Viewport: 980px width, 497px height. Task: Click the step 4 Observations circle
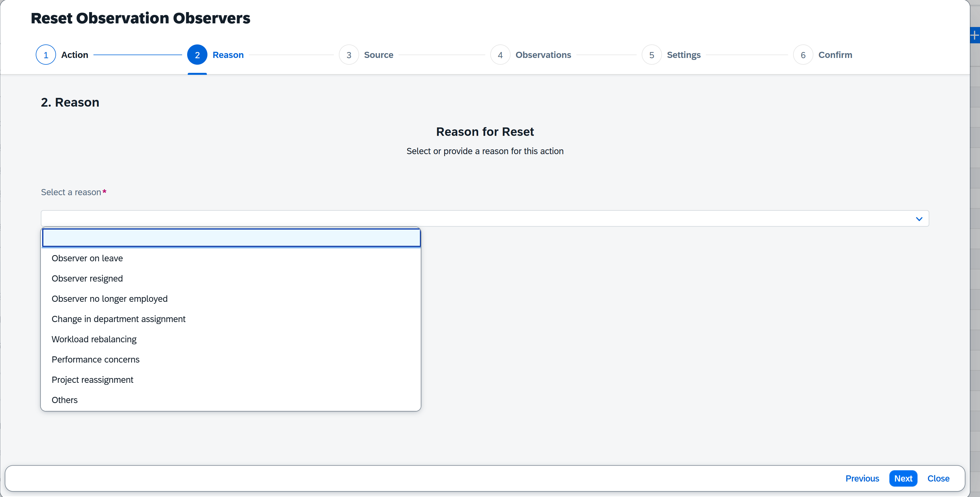coord(500,55)
